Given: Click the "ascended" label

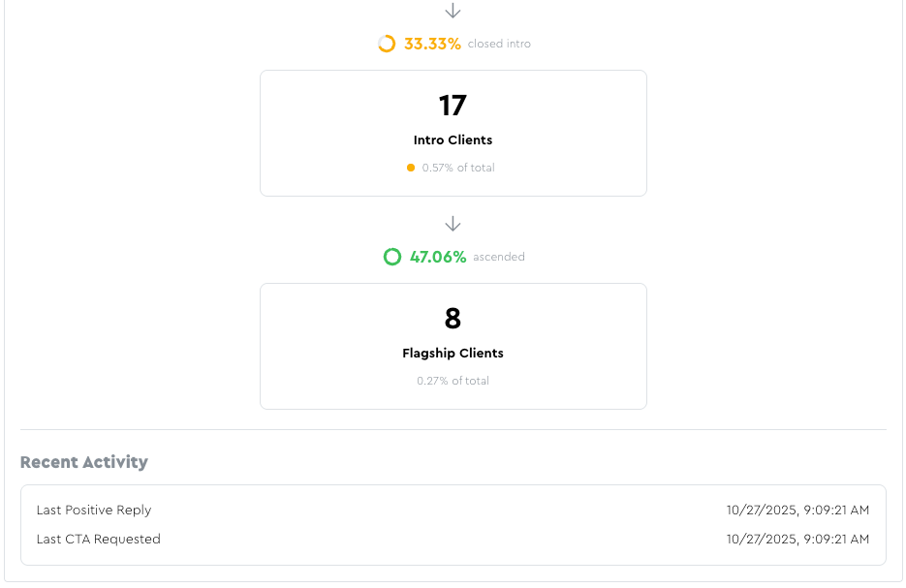Looking at the screenshot, I should tap(499, 257).
